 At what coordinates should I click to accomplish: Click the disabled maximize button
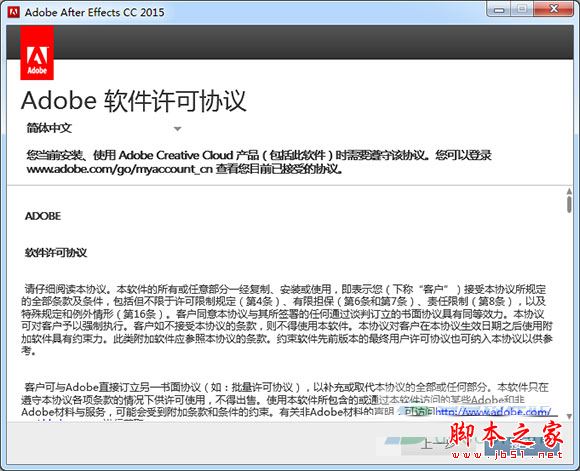(522, 9)
